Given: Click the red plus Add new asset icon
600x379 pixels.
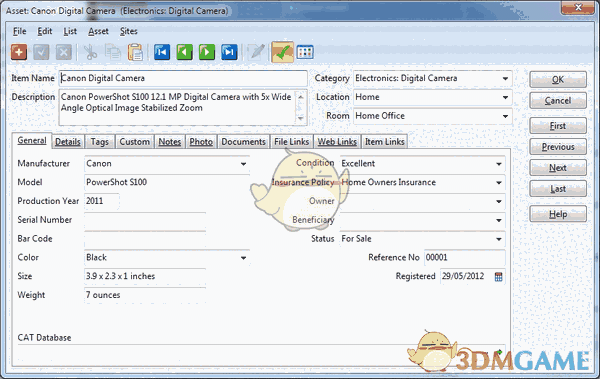Looking at the screenshot, I should coord(18,52).
